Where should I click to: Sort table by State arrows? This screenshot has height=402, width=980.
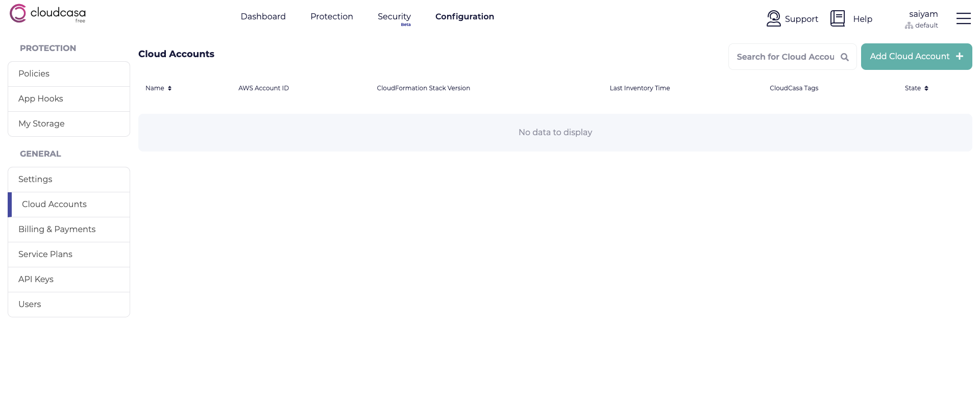[x=926, y=88]
